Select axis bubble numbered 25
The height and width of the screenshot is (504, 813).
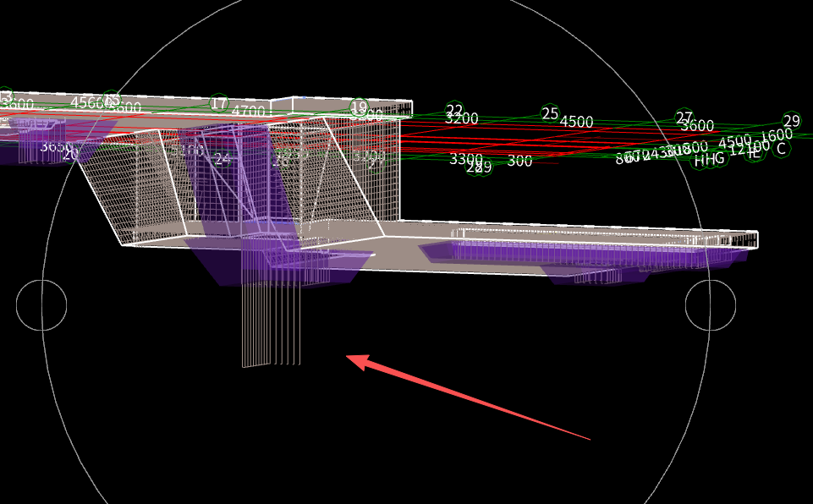(x=550, y=113)
